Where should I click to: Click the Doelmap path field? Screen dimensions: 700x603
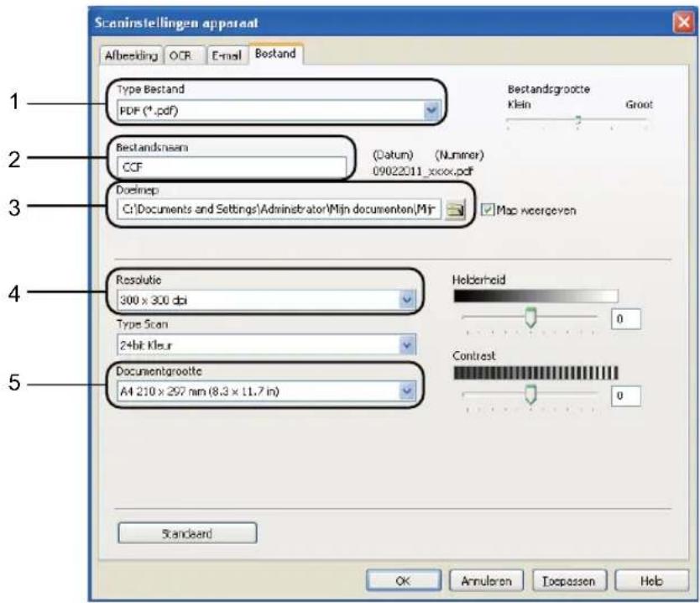tap(279, 209)
